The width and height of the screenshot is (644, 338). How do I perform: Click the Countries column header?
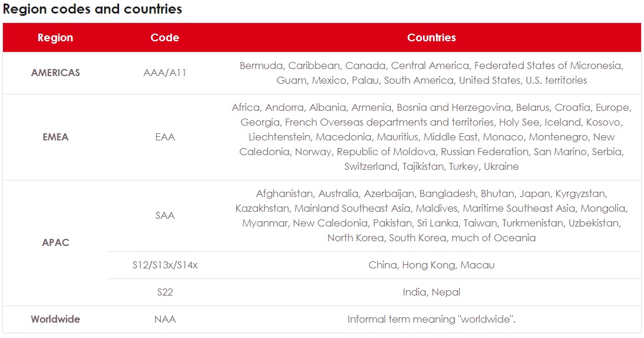click(431, 37)
